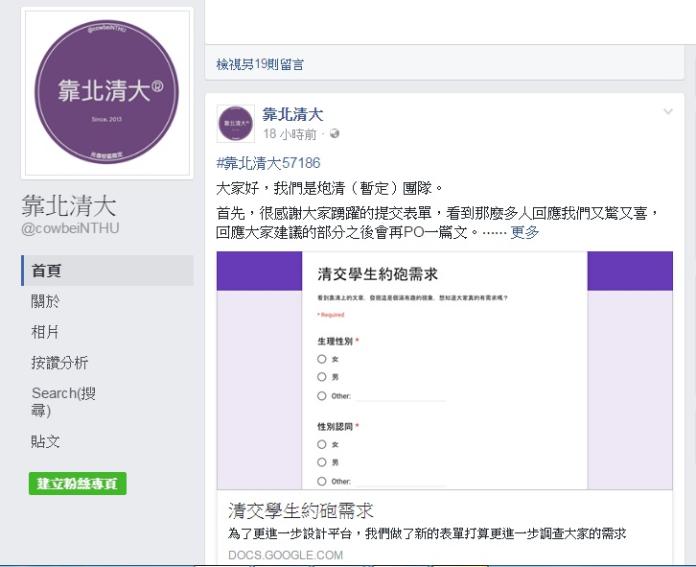The image size is (696, 567).
Task: Click the 靠北清大 page title in sidebar
Action: [69, 206]
